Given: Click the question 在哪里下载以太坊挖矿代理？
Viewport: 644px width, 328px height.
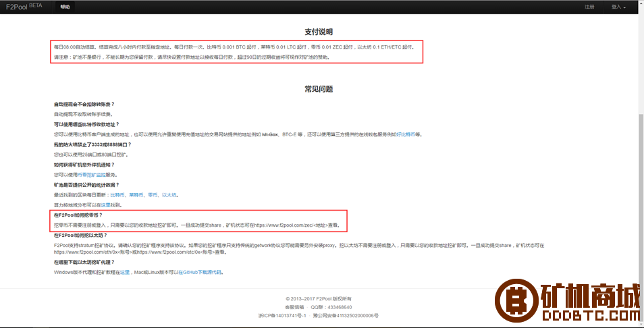Looking at the screenshot, I should pos(84,262).
